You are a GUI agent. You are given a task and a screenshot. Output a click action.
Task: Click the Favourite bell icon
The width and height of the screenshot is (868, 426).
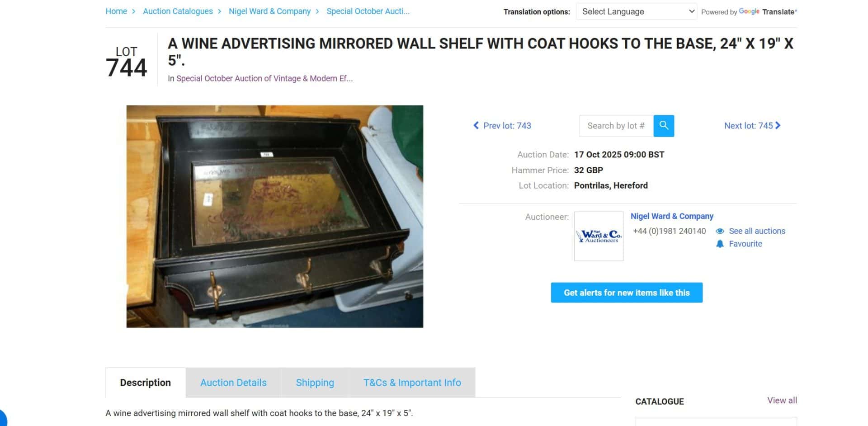[x=720, y=244]
